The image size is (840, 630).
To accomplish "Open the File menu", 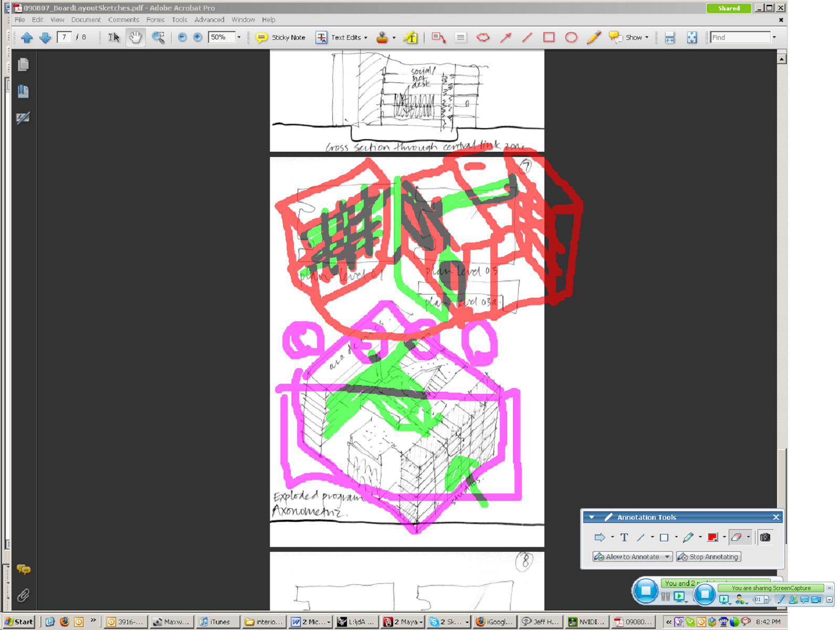I will (x=20, y=19).
